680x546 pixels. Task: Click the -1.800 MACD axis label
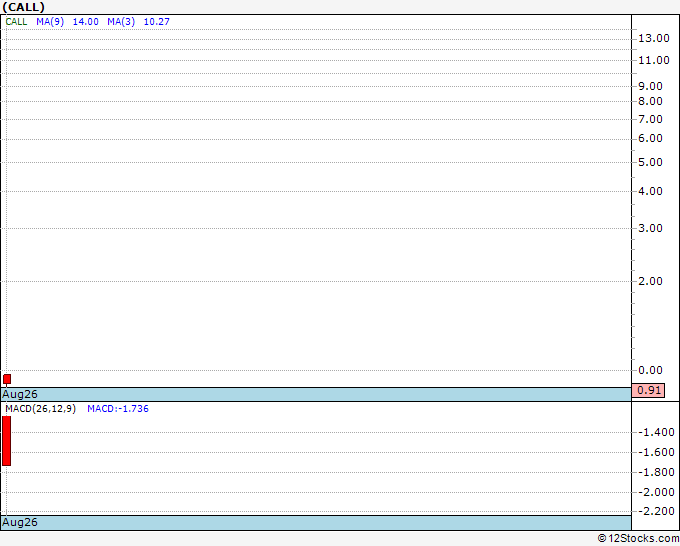coord(659,472)
